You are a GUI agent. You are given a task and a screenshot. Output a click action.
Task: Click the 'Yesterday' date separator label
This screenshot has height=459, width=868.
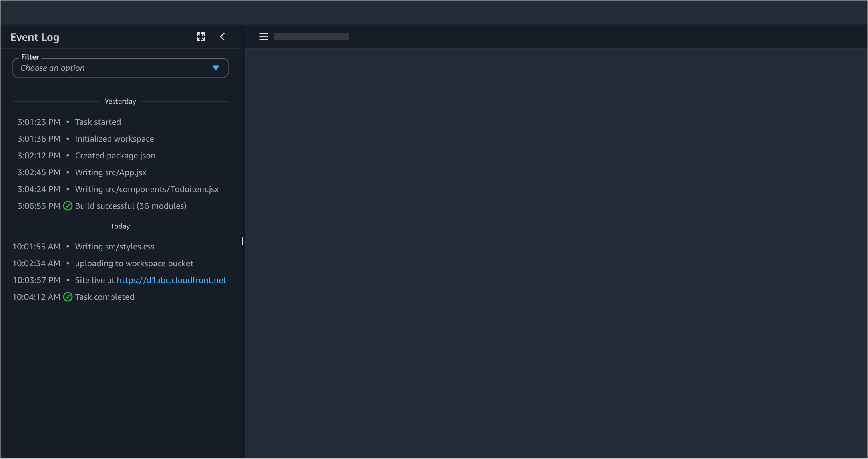[120, 102]
